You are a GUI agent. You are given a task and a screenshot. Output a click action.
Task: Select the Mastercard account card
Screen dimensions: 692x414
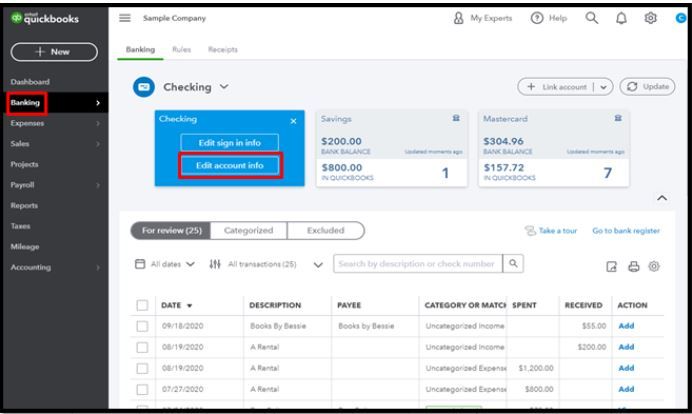554,148
